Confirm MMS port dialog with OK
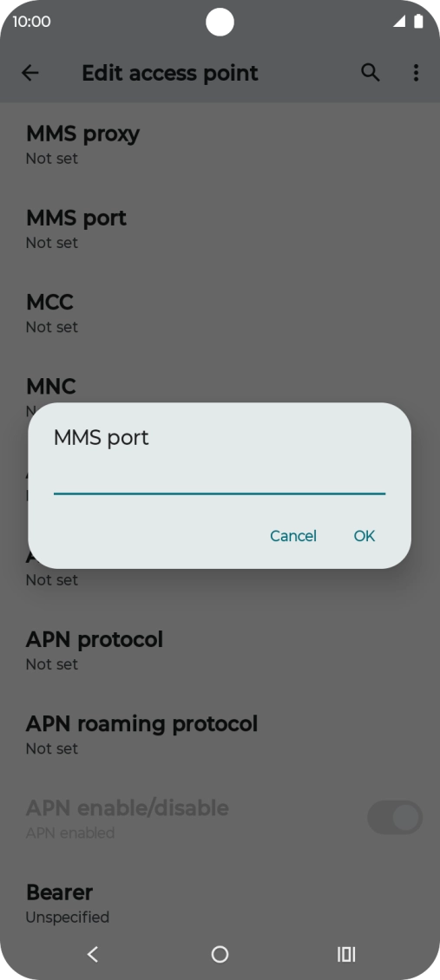The image size is (440, 980). coord(364,536)
